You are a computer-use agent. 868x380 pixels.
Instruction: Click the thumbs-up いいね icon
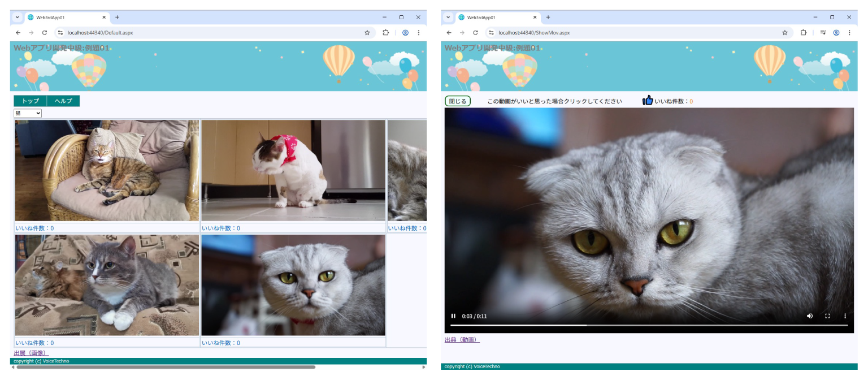click(x=648, y=101)
